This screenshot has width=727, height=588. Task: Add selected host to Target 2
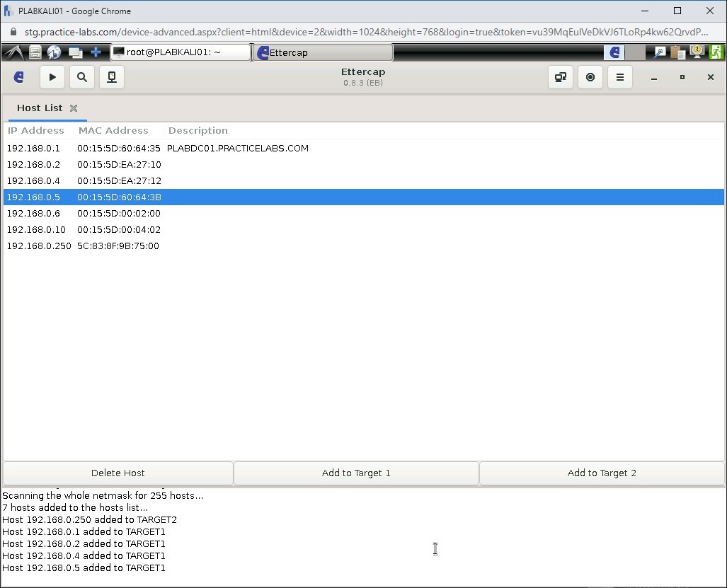click(602, 473)
